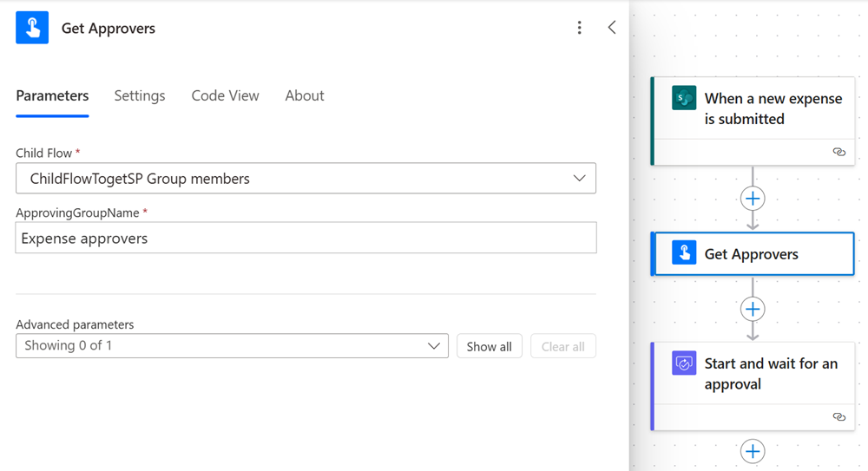The width and height of the screenshot is (868, 471).
Task: Click the Clear all button
Action: (562, 346)
